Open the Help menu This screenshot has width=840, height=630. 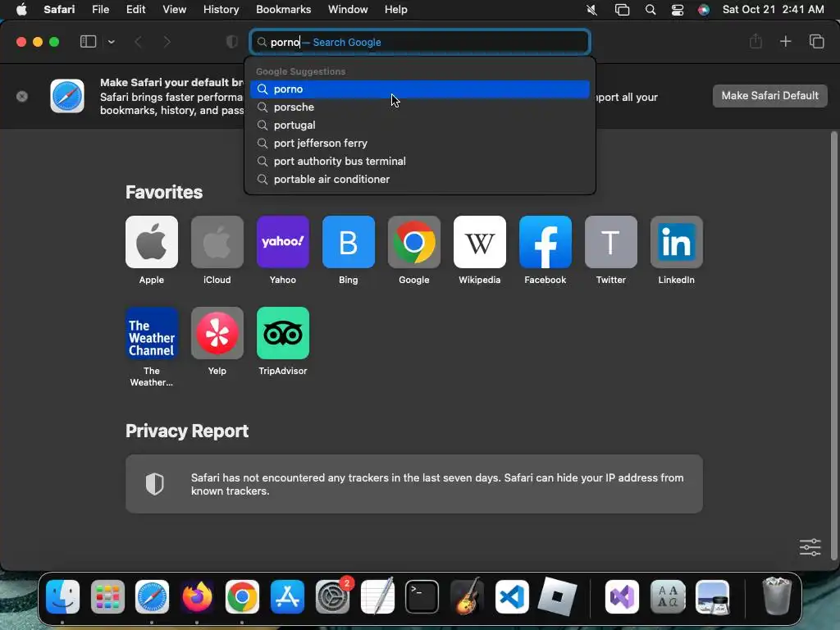[396, 10]
